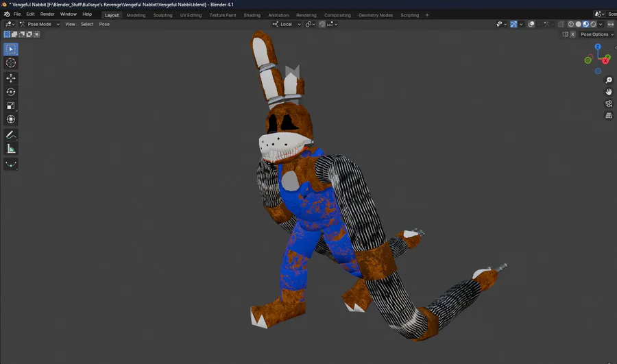The image size is (617, 364).
Task: Open the proportional falloff dropdown
Action: click(x=332, y=25)
